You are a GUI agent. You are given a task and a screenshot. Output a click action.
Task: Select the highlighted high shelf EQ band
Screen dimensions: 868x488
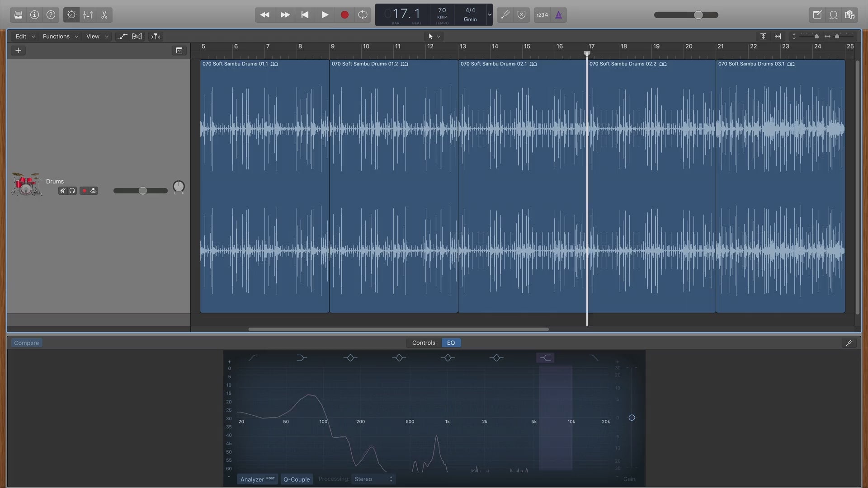[546, 358]
